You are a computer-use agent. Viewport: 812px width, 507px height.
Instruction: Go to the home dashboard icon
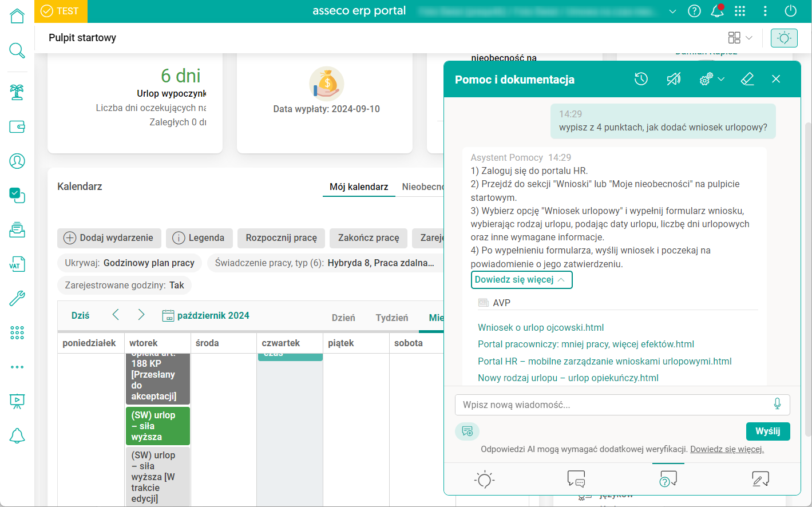click(x=17, y=15)
